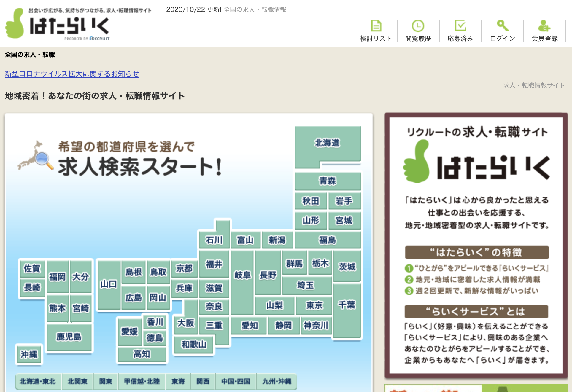Screen dimensions: 572x392
Task: Select 香川 prefecture
Action: click(x=155, y=322)
